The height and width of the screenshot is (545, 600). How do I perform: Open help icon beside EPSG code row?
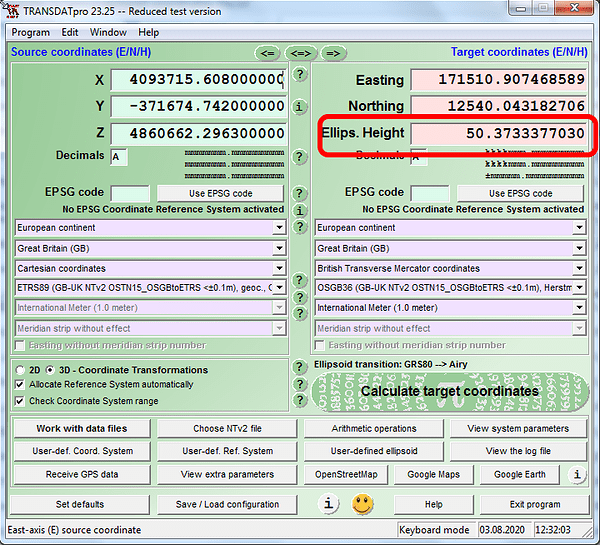(300, 193)
